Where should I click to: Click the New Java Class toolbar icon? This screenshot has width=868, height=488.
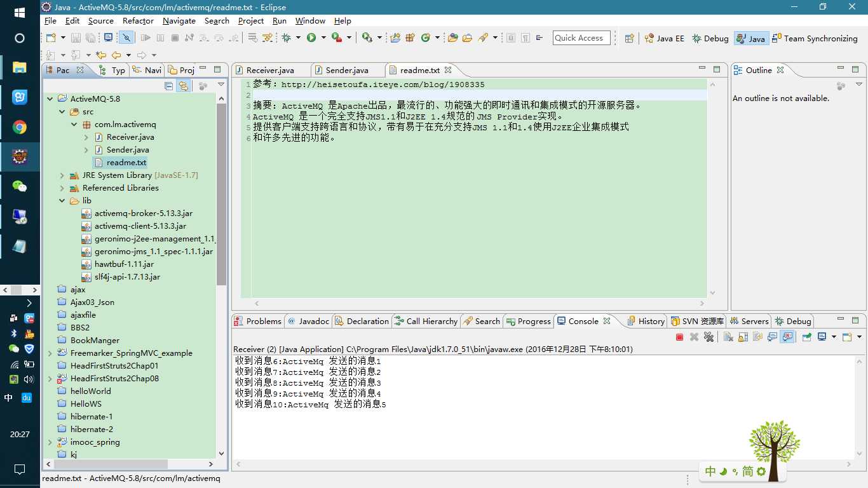(426, 38)
